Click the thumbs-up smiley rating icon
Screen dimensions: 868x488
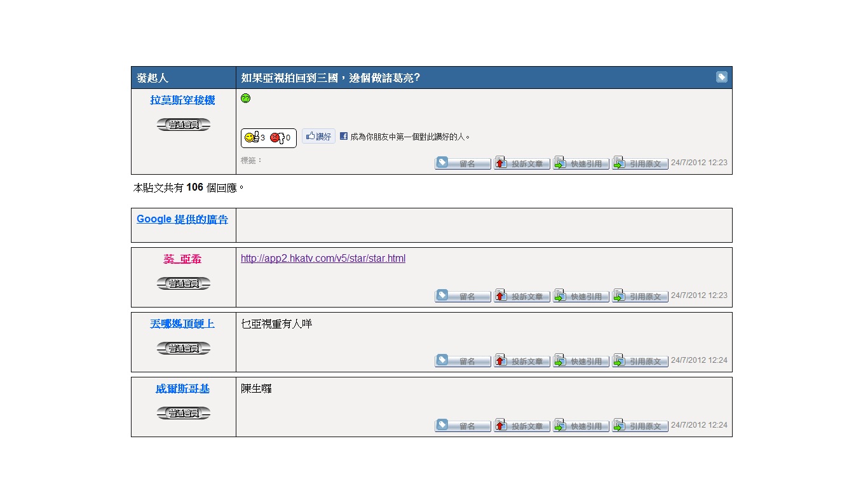(x=252, y=137)
